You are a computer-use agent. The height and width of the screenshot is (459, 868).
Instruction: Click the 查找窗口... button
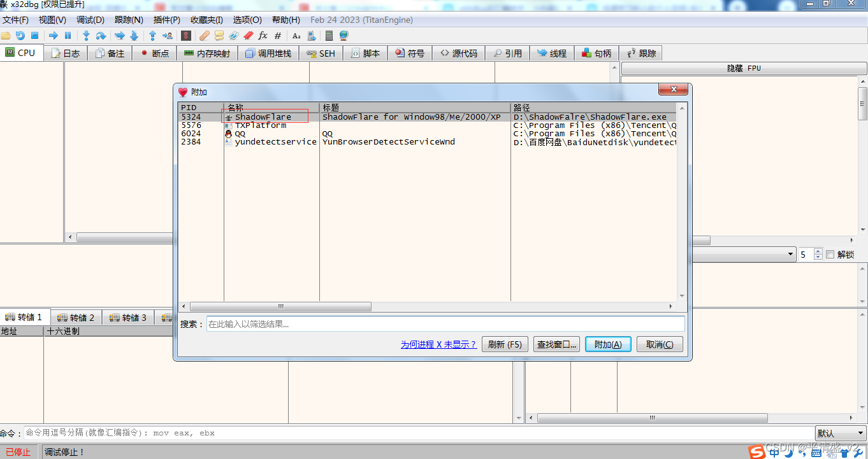[x=557, y=344]
